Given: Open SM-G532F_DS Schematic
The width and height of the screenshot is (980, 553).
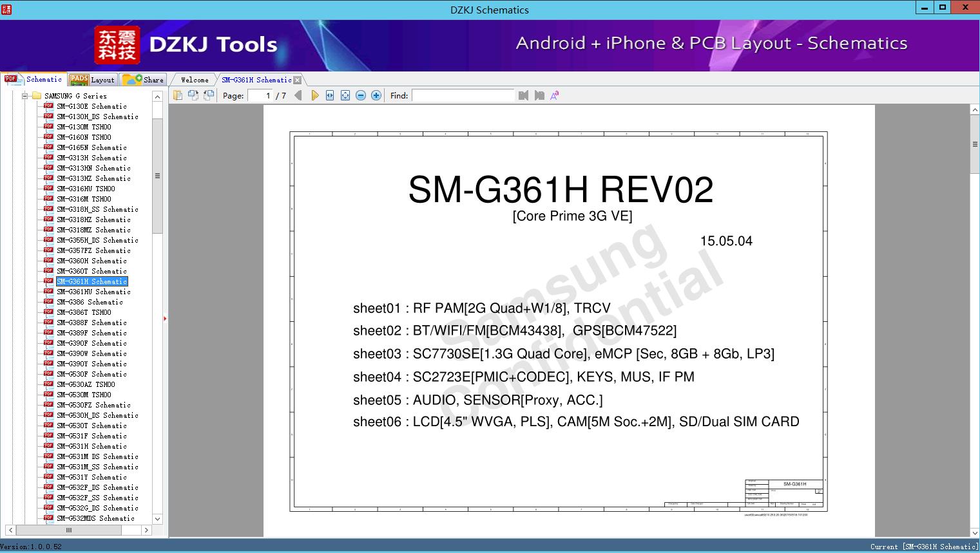Looking at the screenshot, I should click(97, 487).
